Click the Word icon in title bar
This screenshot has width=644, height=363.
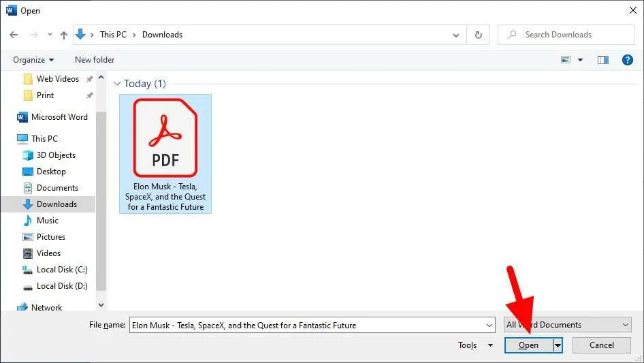click(x=12, y=10)
